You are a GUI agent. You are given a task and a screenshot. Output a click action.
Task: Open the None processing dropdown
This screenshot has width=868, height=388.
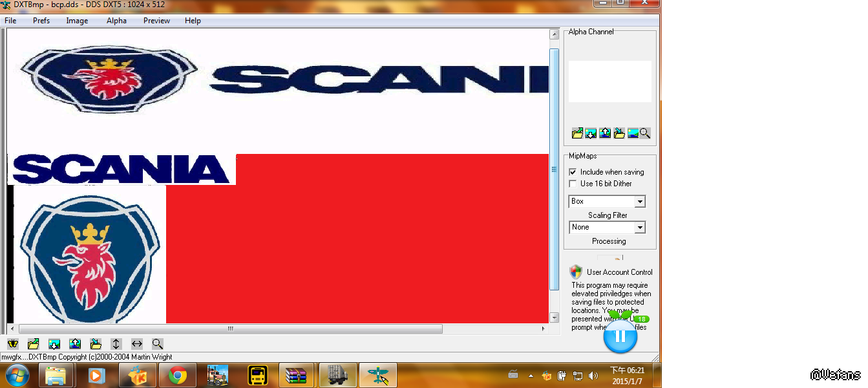(639, 228)
